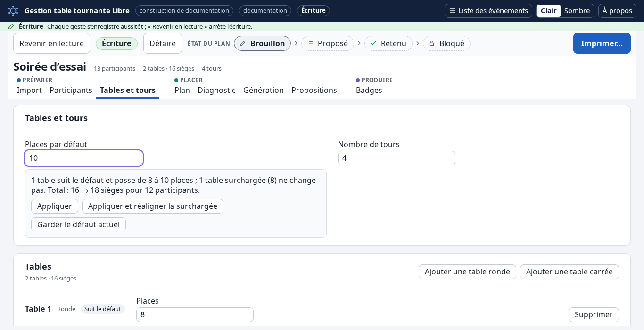Open the Badges tab

coord(369,90)
